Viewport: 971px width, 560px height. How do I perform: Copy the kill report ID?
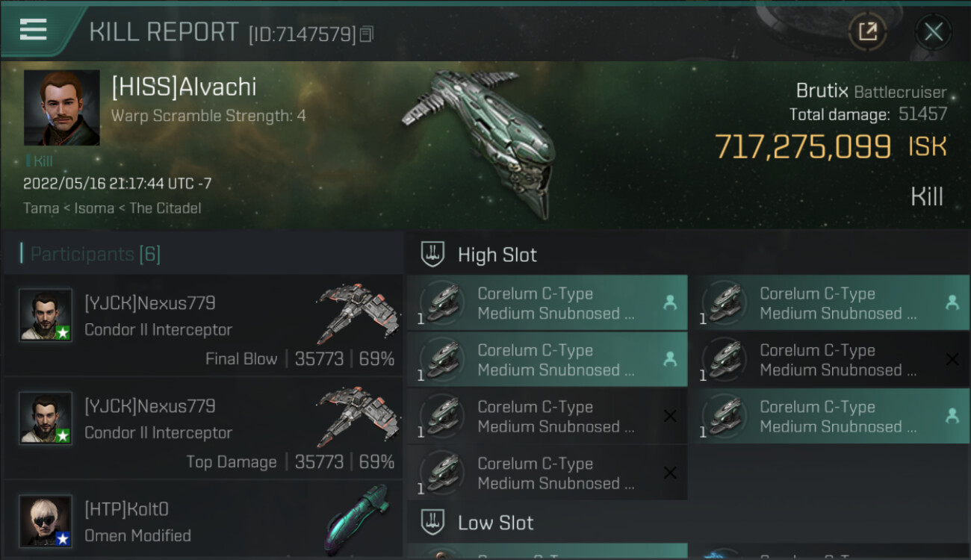[x=366, y=34]
